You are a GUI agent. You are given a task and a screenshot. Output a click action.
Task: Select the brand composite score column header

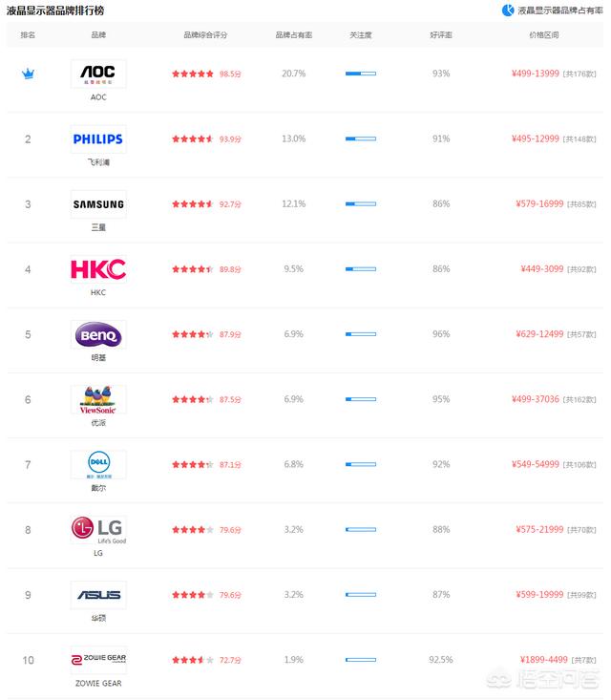coord(205,34)
